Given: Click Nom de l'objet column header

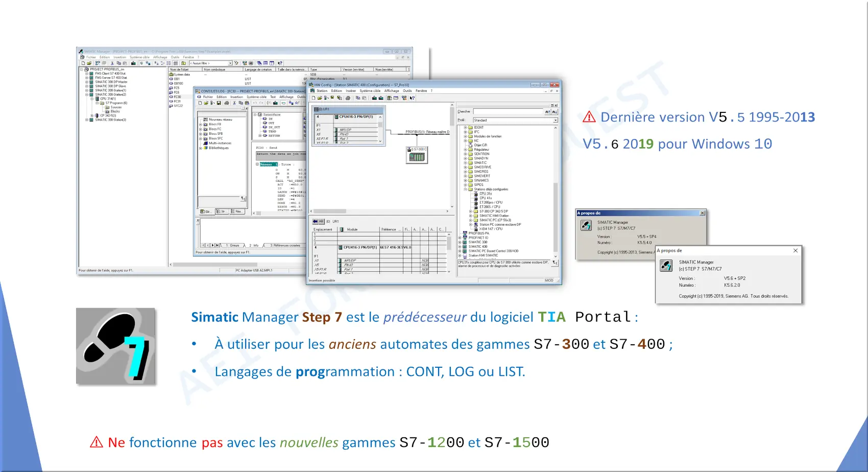Looking at the screenshot, I should [x=185, y=69].
